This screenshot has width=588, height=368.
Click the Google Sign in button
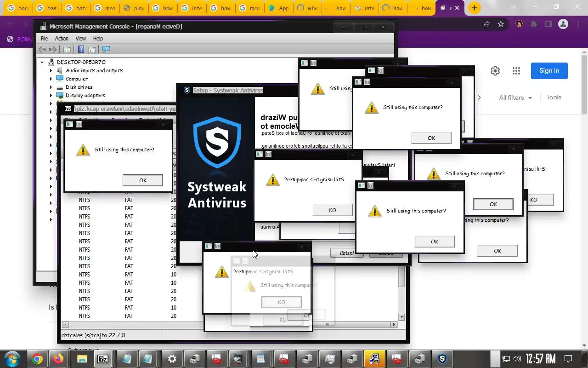tap(549, 71)
